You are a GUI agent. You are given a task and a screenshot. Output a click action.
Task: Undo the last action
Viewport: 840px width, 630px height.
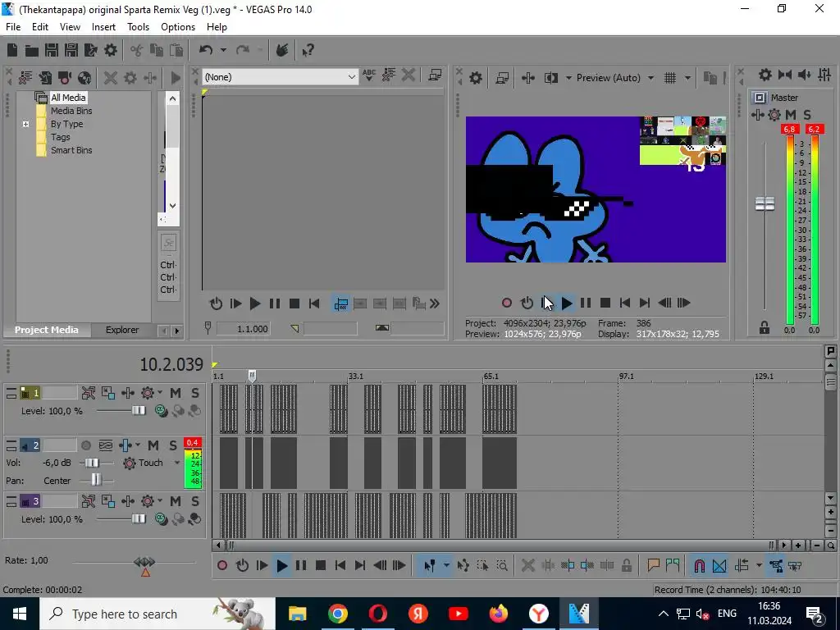[x=206, y=50]
